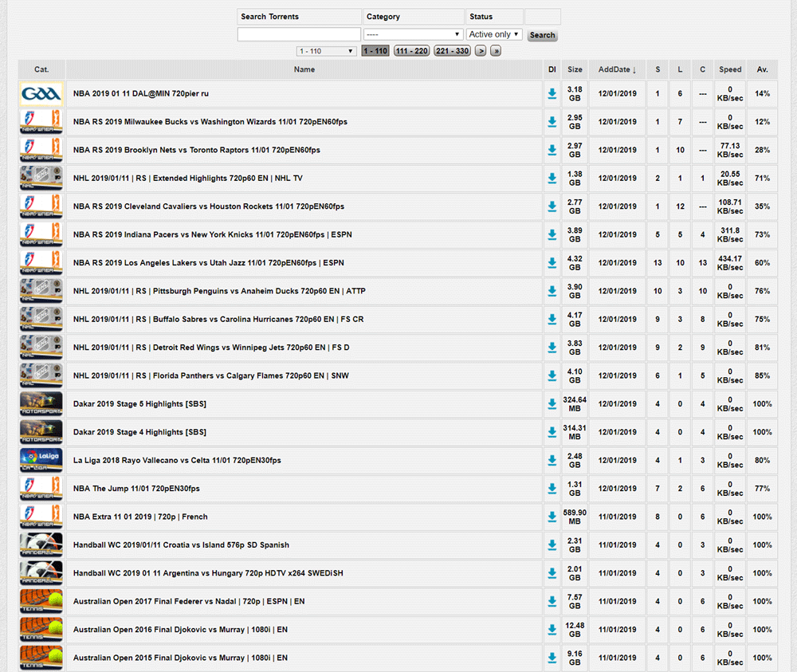Click NHL category icon for Pittsburgh Penguins row
Viewport: 797px width, 672px height.
coord(41,291)
